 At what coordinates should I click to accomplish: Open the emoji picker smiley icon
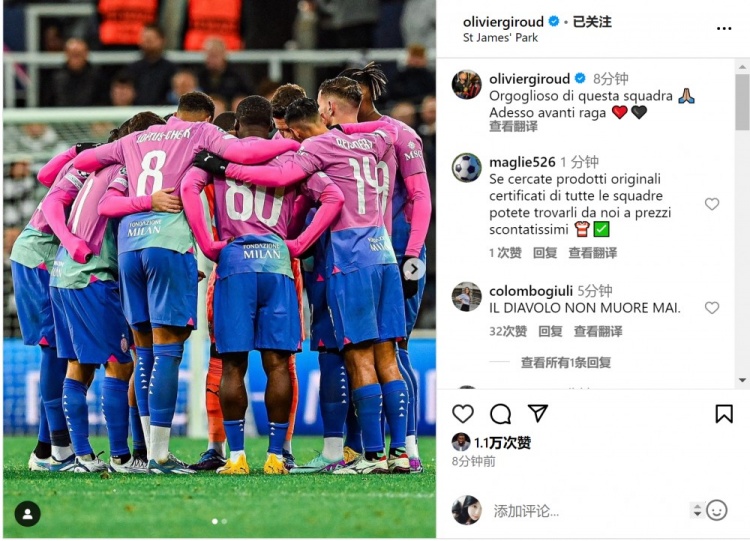pyautogui.click(x=717, y=510)
